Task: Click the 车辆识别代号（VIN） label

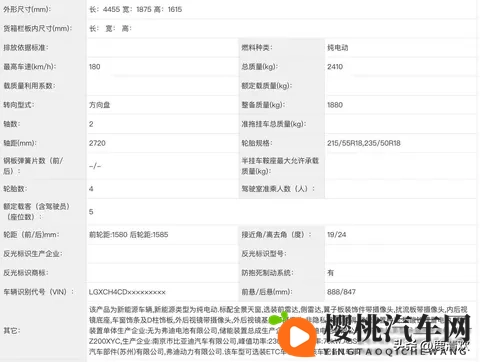Action: [39, 292]
